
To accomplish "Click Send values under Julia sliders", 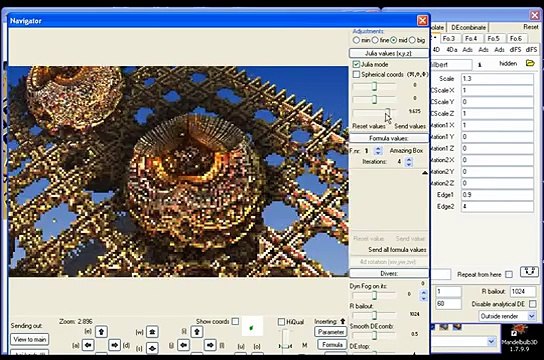I will pyautogui.click(x=410, y=126).
